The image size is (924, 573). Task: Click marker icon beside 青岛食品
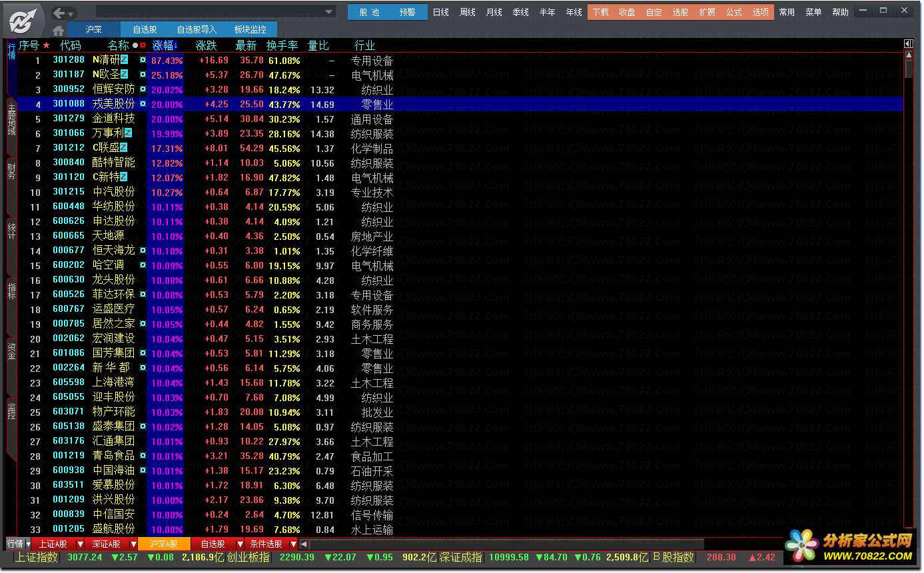(143, 456)
